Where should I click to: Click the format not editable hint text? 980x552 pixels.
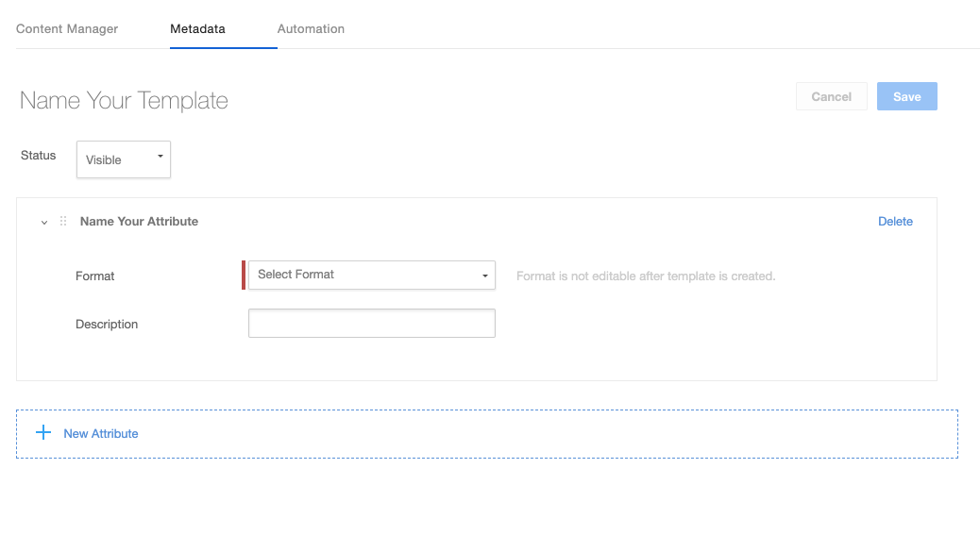coord(646,276)
